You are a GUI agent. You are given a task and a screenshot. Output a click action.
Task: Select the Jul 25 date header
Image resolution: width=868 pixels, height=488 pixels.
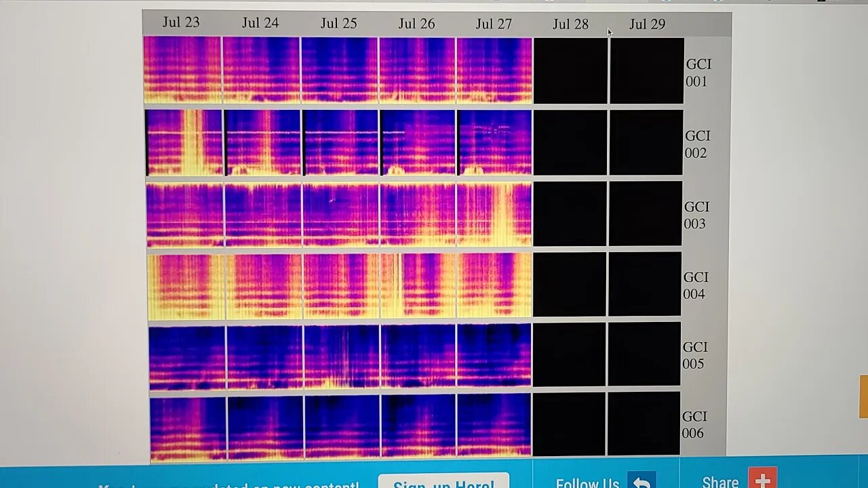338,24
